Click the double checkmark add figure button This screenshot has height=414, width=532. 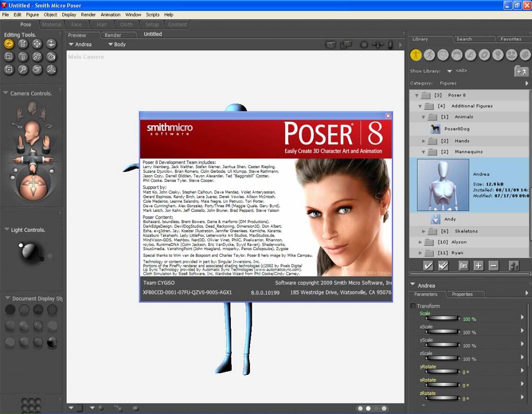[x=443, y=266]
